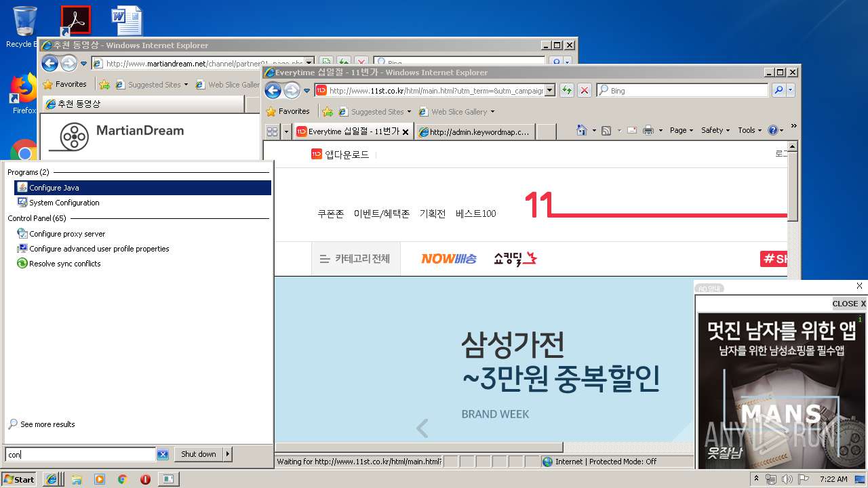Open Windows Explorer folder on taskbar
Image resolution: width=868 pixels, height=488 pixels.
click(77, 479)
